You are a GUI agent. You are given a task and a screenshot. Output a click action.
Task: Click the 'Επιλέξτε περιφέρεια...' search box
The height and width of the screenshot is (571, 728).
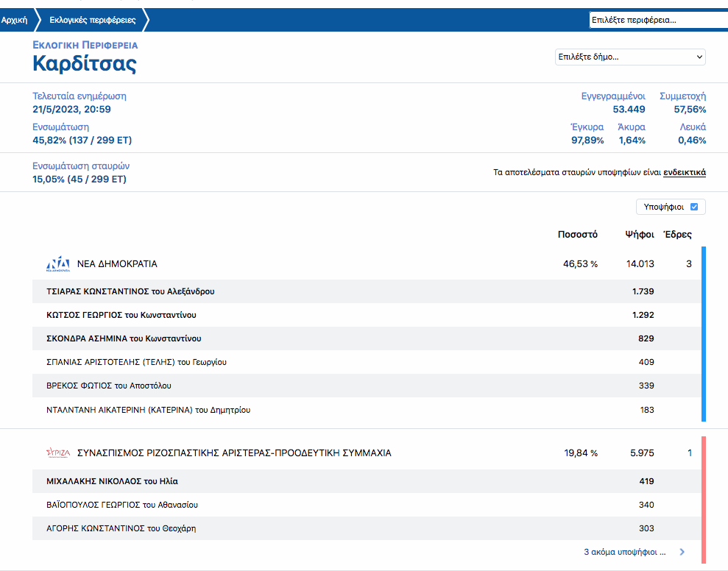657,20
